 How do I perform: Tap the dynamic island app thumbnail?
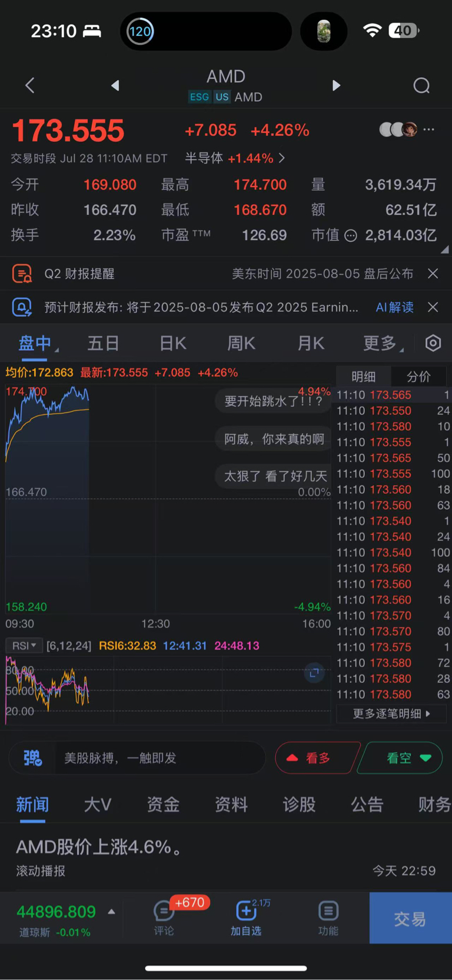point(324,31)
